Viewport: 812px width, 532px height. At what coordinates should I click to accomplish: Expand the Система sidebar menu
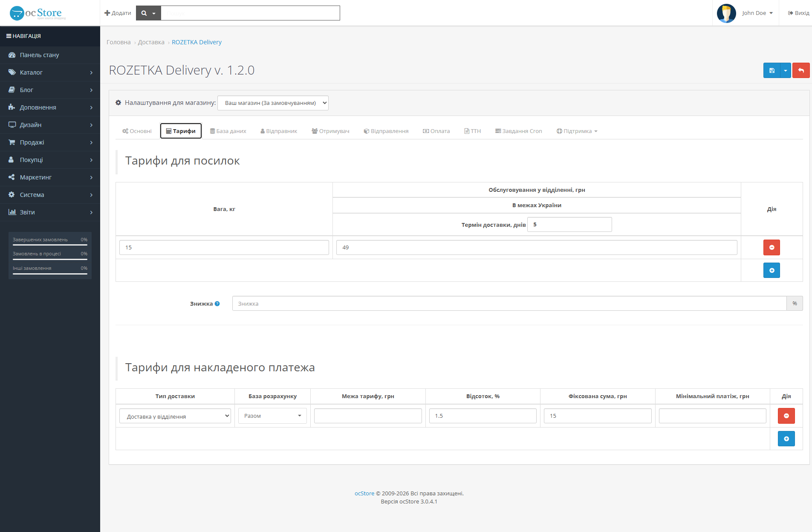[x=50, y=195]
